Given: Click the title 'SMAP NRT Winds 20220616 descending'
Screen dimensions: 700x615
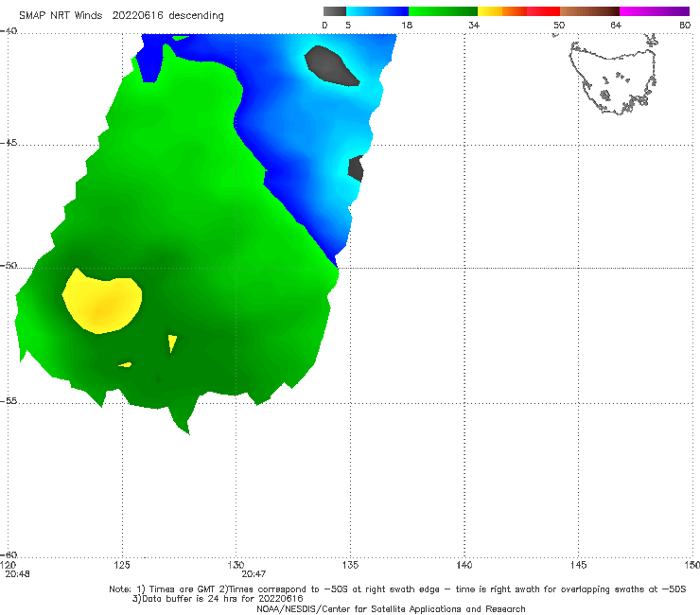Looking at the screenshot, I should click(x=121, y=16).
